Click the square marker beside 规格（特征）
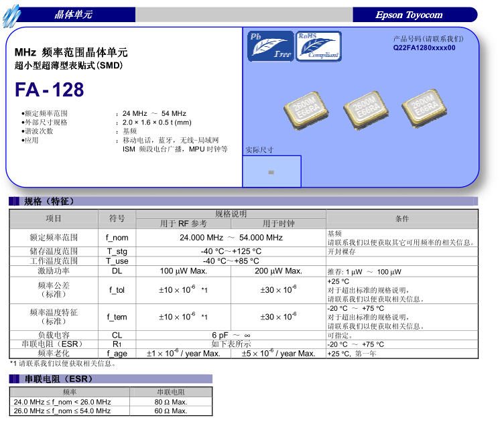This screenshot has width=504, height=422. [x=14, y=202]
